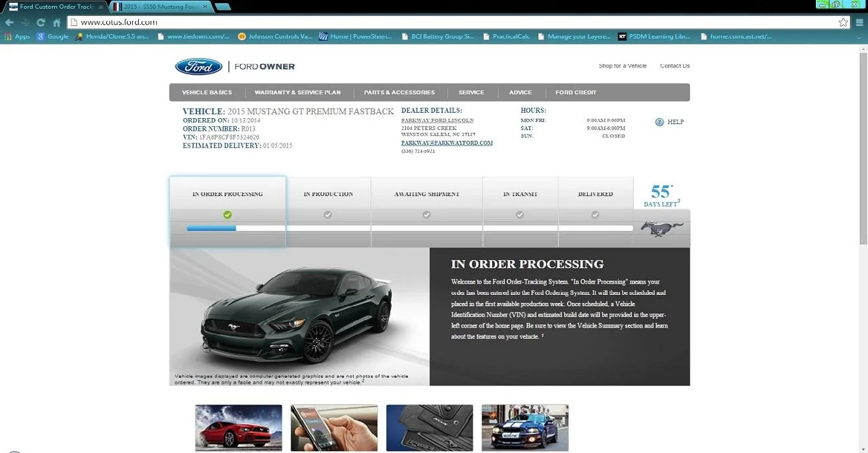
Task: Open the www.tiedown.com bookmark
Action: point(194,37)
